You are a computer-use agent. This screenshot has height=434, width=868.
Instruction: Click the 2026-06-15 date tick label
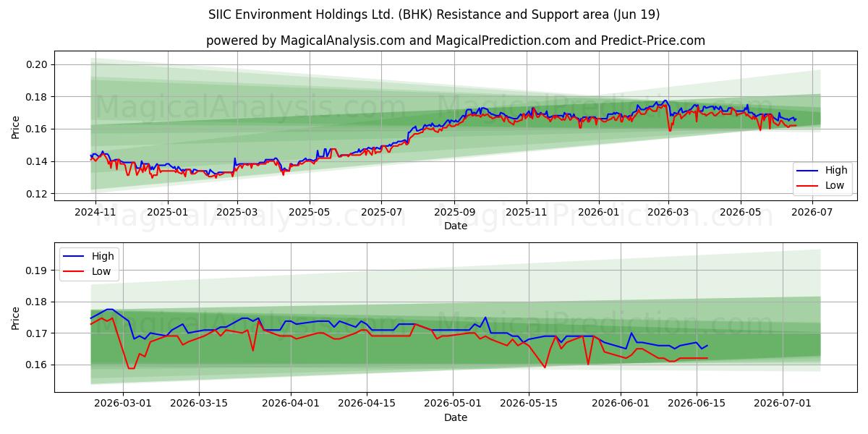click(697, 404)
